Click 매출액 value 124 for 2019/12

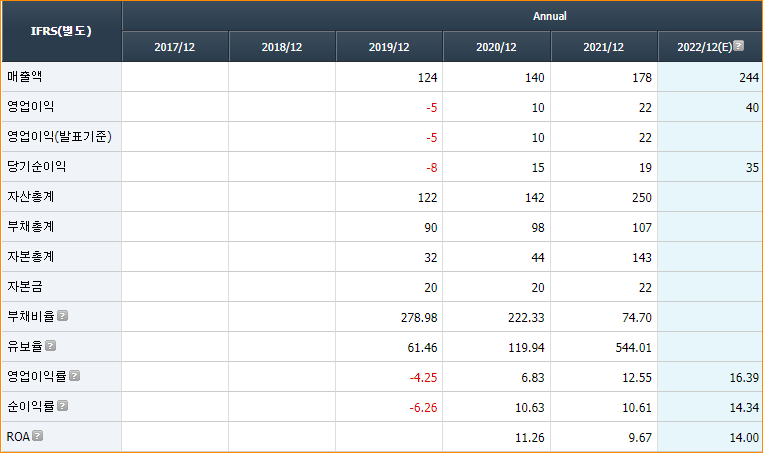pos(427,78)
